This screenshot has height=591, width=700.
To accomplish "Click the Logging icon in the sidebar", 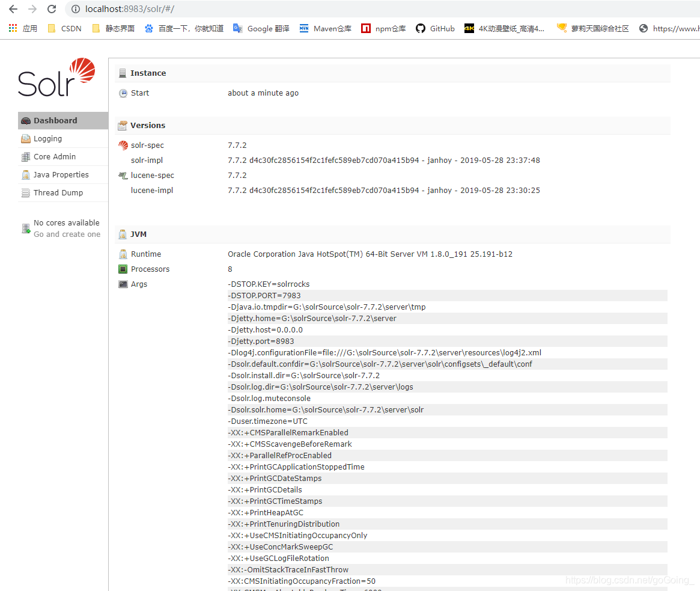I will coord(26,139).
